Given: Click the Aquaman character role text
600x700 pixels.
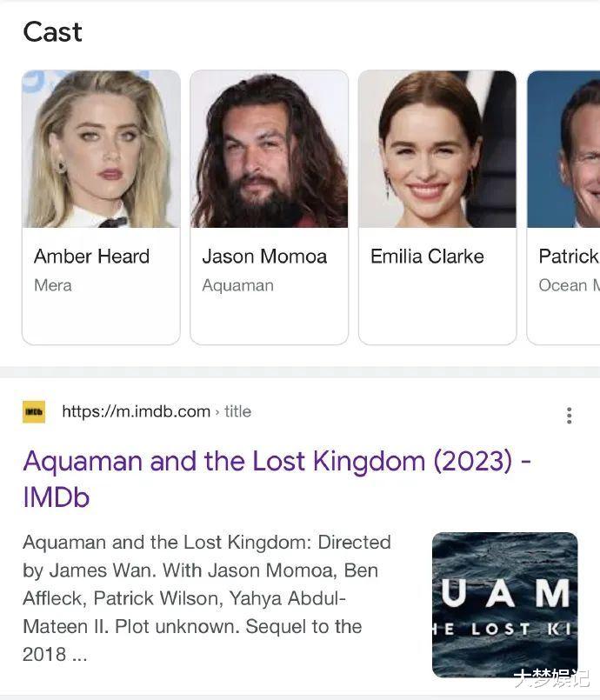Looking at the screenshot, I should pyautogui.click(x=237, y=285).
